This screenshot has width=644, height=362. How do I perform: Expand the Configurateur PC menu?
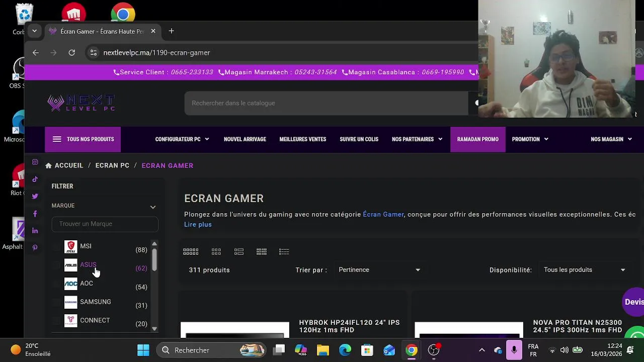[x=182, y=139]
